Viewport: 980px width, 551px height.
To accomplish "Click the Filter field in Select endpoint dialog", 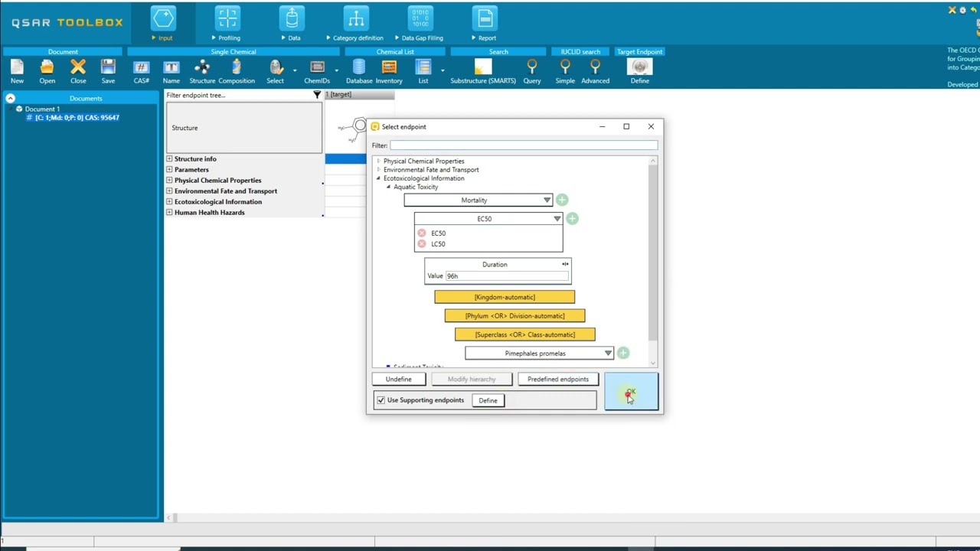I will click(524, 145).
